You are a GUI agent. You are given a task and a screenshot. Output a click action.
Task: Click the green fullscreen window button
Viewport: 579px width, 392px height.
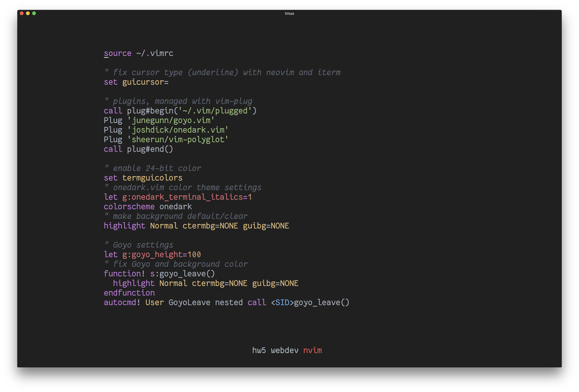pos(34,13)
